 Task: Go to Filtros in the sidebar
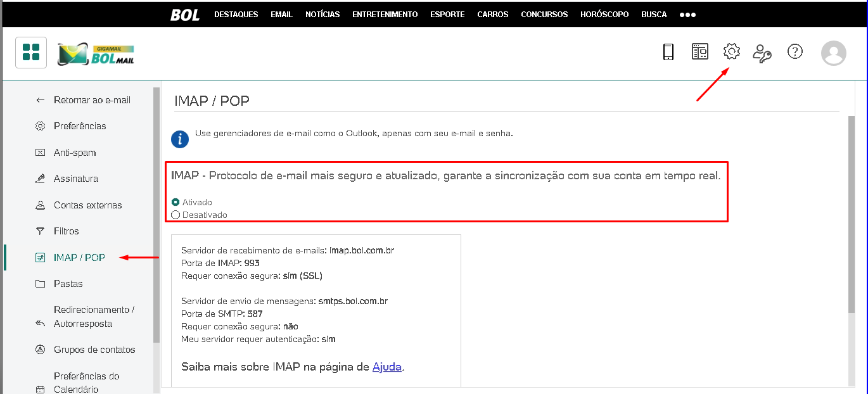click(x=67, y=231)
